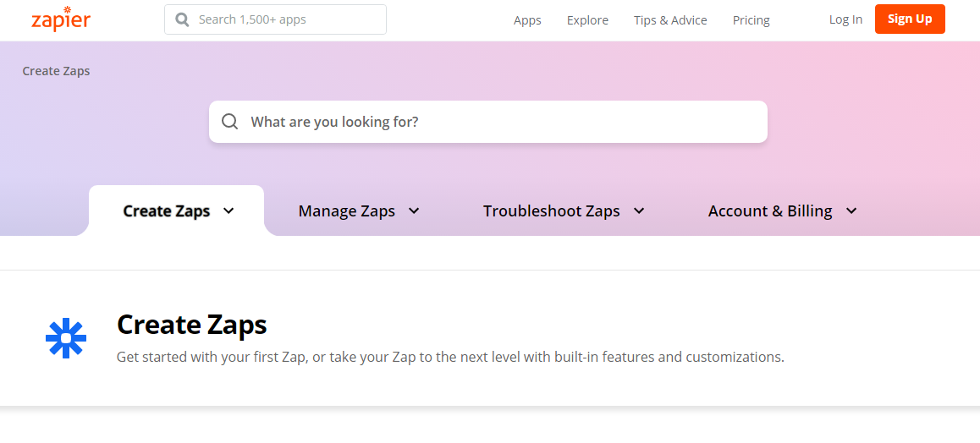
Task: Expand the Create Zaps chevron
Action: coord(228,211)
